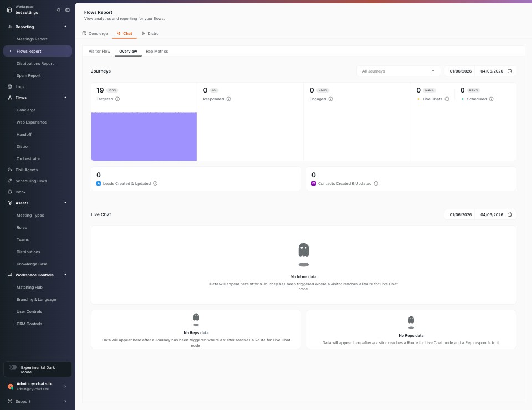This screenshot has height=410, width=532.
Task: Open the Live Chat date range calendar icon
Action: [510, 214]
